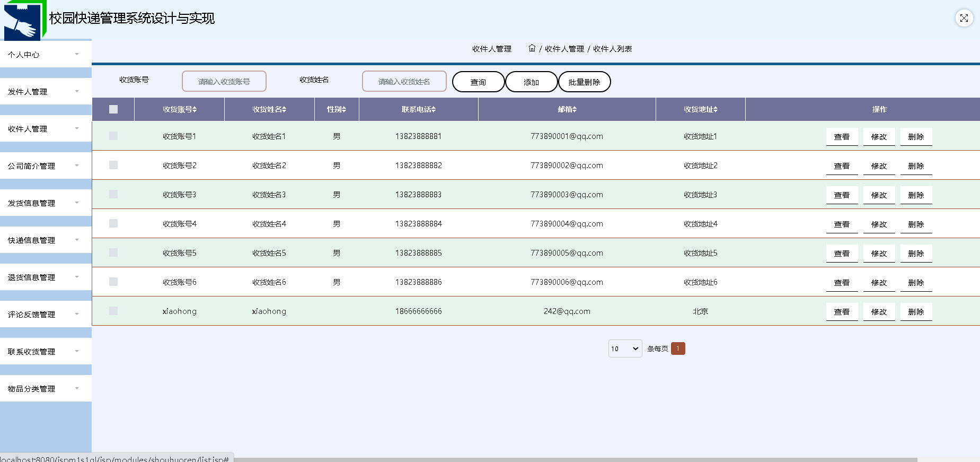Expand the 个人中心 sidebar menu
The height and width of the screenshot is (462, 980).
pos(46,54)
